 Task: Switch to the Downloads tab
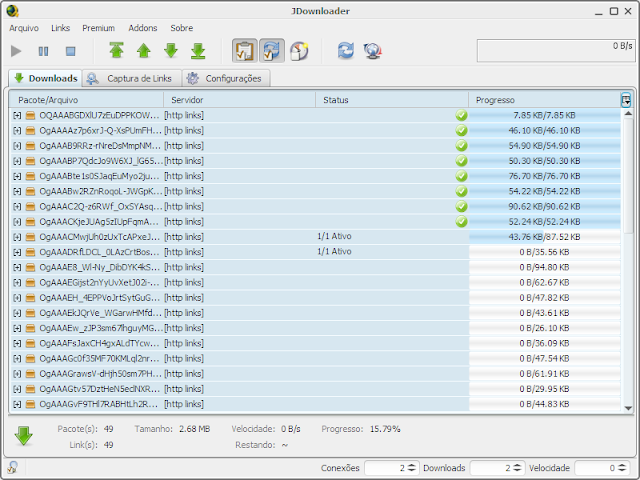[x=45, y=78]
